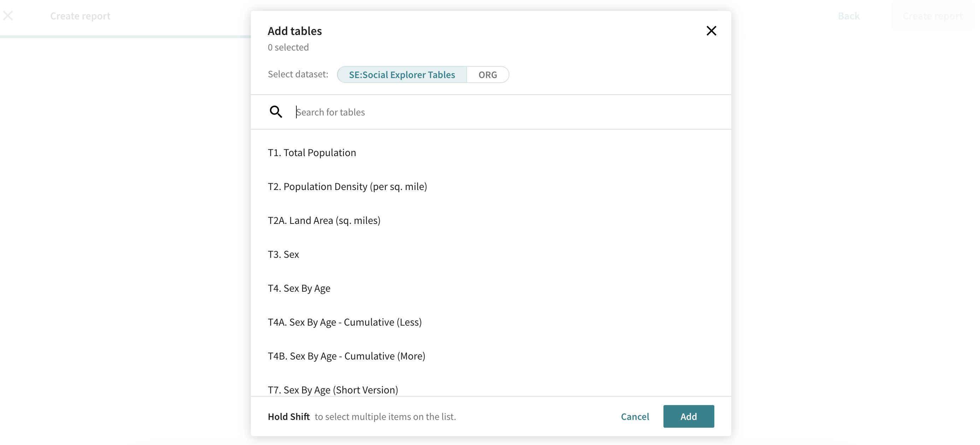Select SE:Social Explorer Tables dataset
This screenshot has width=980, height=445.
[401, 75]
